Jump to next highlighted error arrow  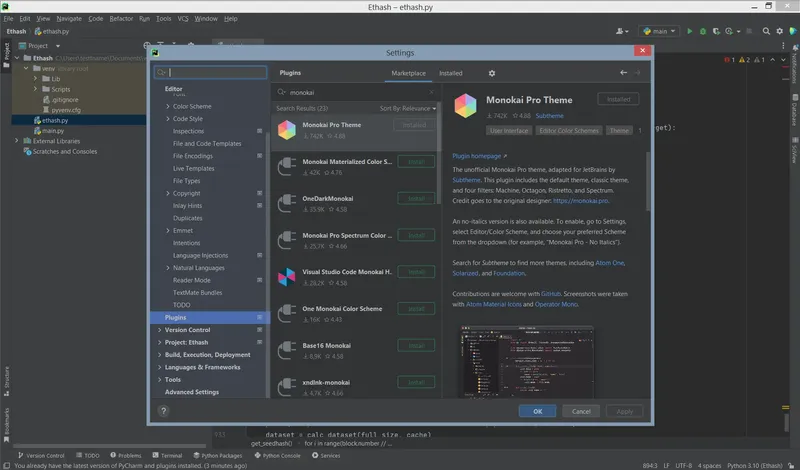click(x=783, y=60)
